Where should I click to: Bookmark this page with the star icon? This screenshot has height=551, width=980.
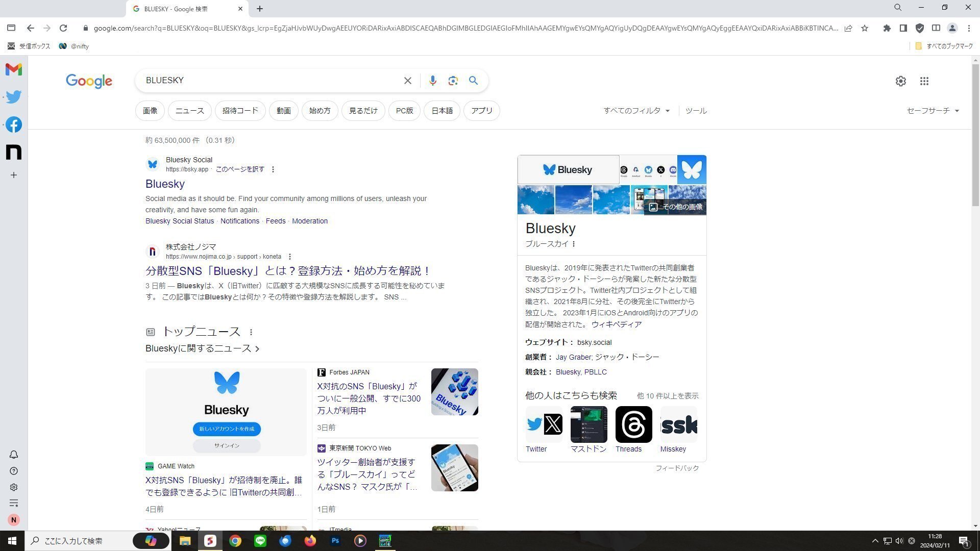coord(865,29)
